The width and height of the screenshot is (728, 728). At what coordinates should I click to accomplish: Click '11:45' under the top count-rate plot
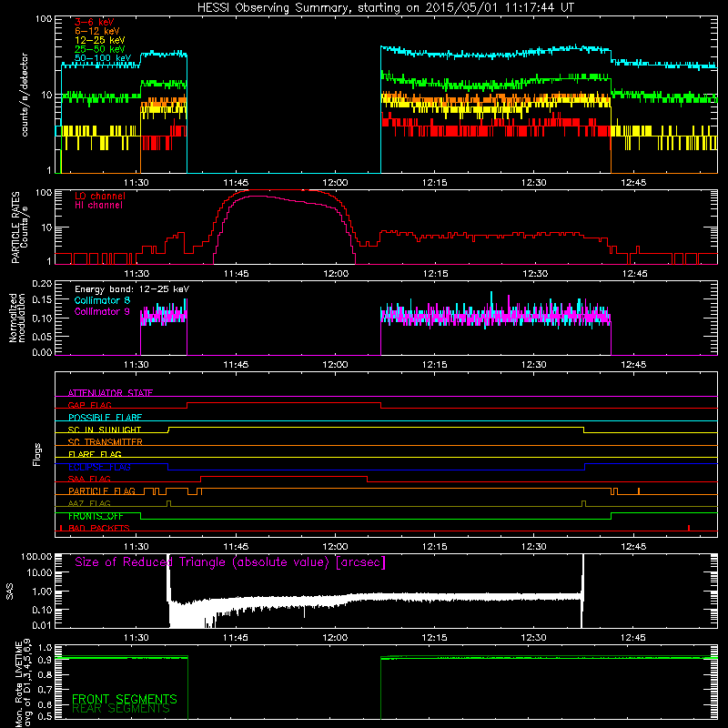tap(236, 183)
